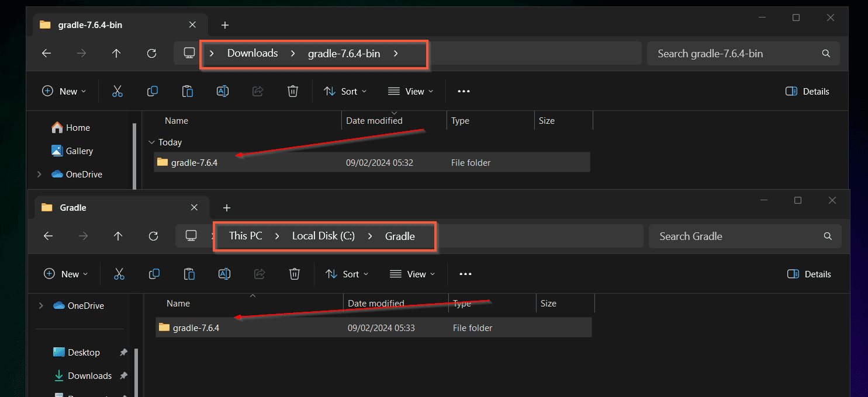This screenshot has width=868, height=397.
Task: Click the Search gradle-7.6.4-bin field
Action: [743, 54]
